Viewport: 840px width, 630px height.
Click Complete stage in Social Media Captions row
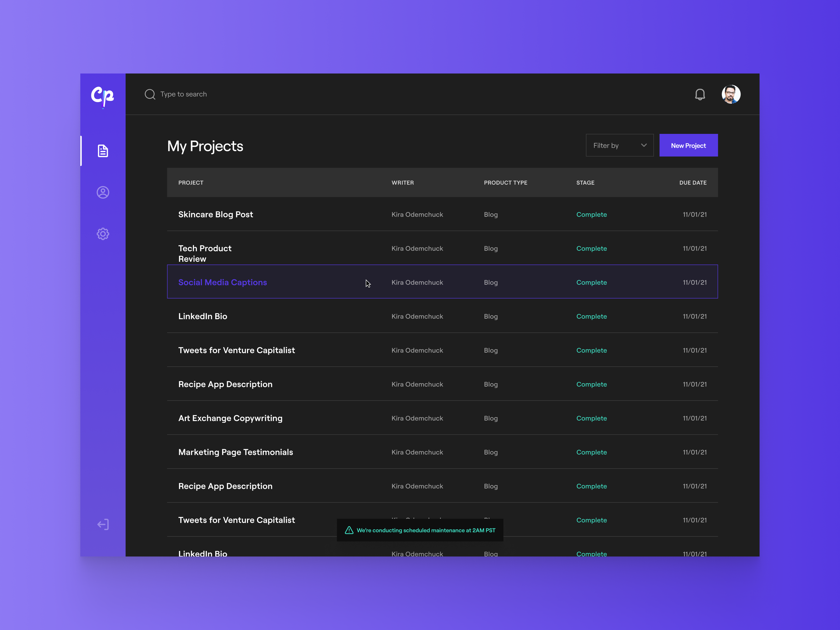coord(592,282)
